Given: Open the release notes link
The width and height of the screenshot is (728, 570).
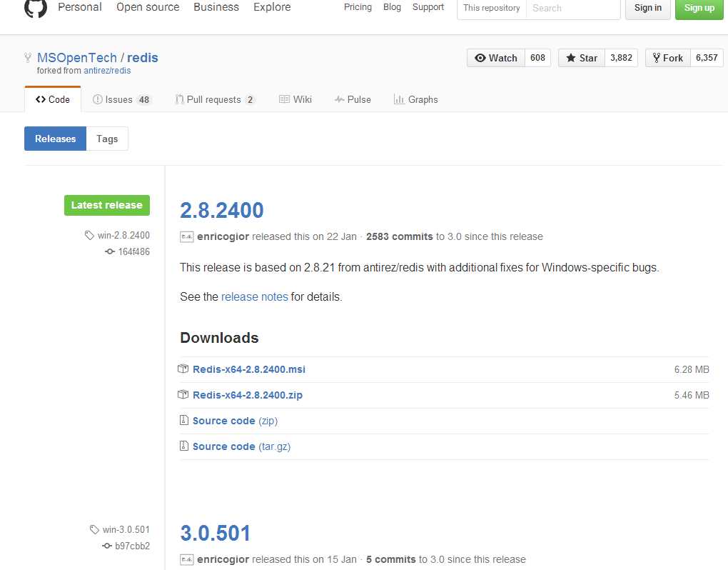Looking at the screenshot, I should pos(254,297).
